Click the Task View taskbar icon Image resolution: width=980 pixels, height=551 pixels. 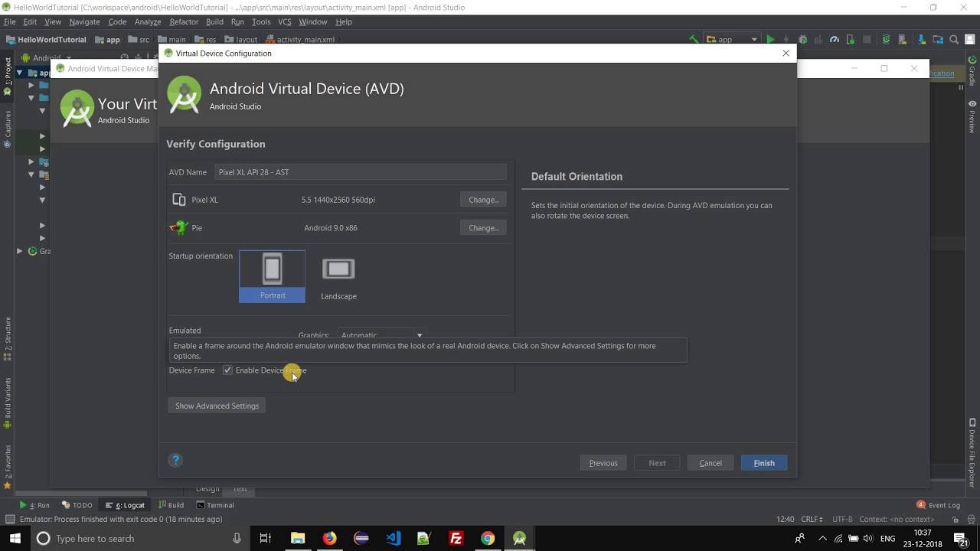pos(265,539)
